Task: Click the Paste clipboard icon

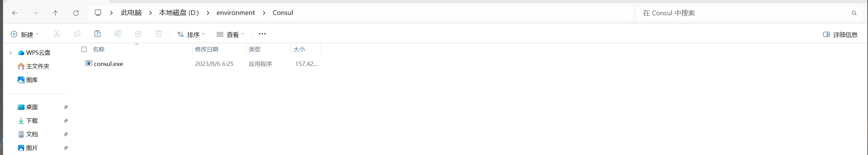Action: pos(98,34)
